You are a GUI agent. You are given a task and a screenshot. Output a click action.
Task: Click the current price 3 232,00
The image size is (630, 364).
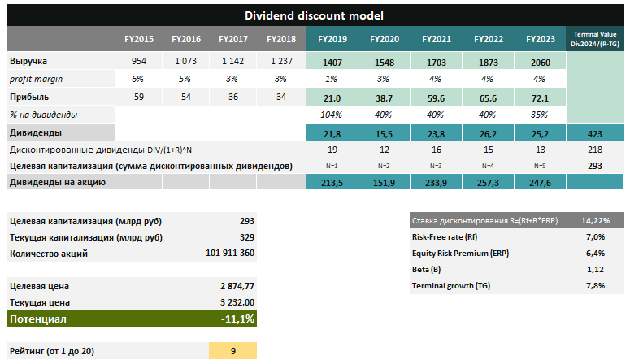232,301
